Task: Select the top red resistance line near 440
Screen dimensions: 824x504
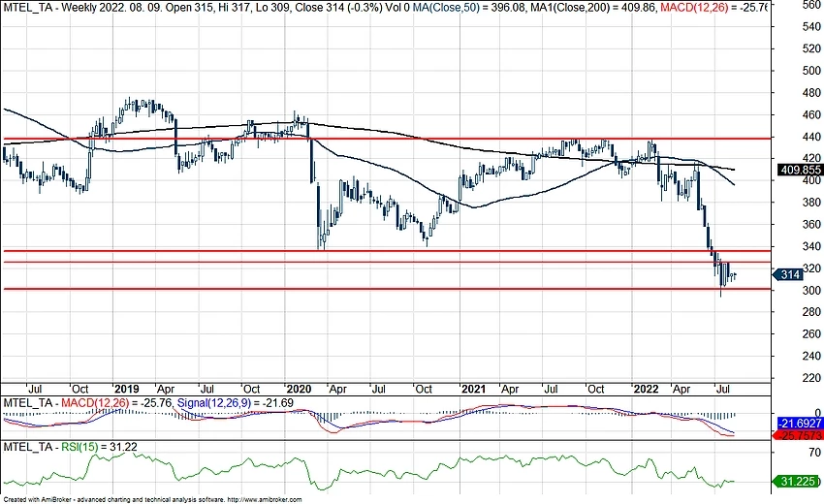Action: [388, 139]
